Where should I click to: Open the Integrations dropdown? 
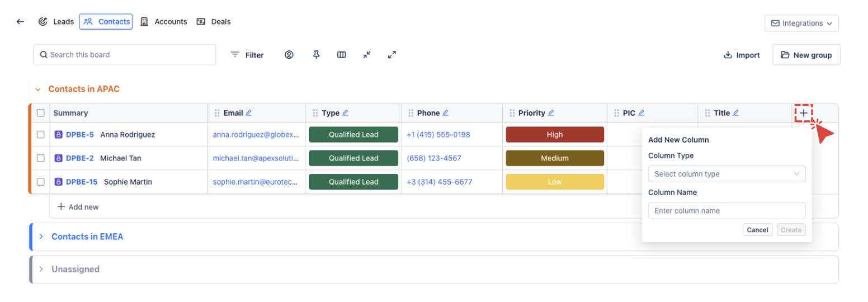coord(801,23)
